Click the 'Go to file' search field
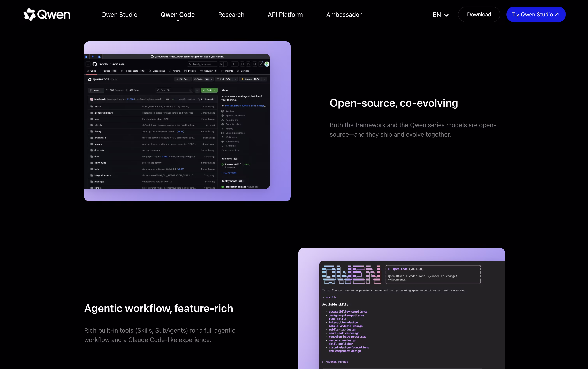Screen dimensions: 588x369 [x=174, y=90]
